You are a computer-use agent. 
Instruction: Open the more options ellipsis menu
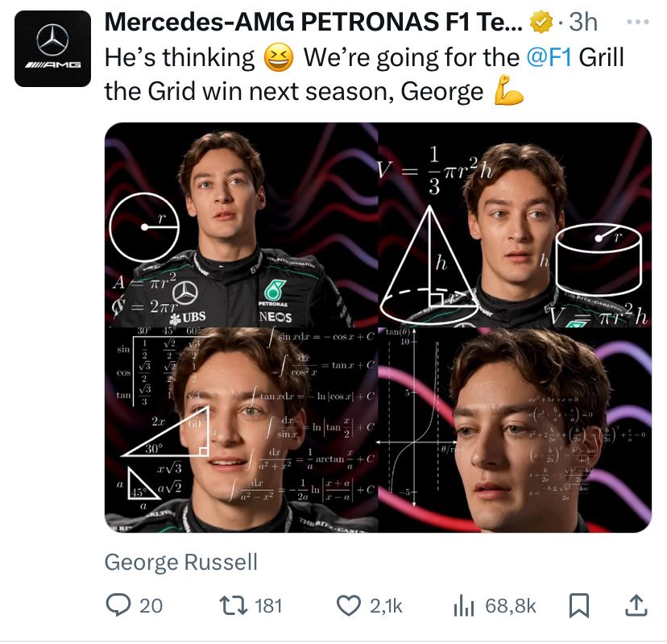636,22
